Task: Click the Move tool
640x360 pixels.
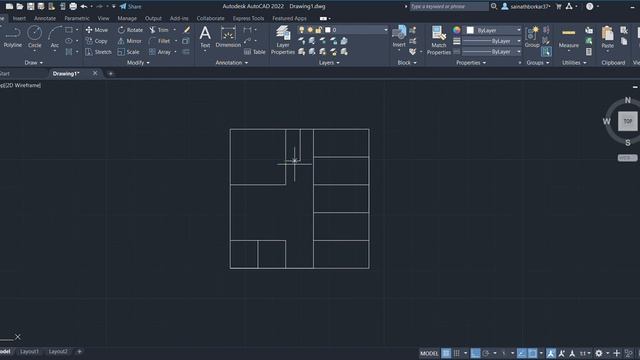Action: (97, 30)
